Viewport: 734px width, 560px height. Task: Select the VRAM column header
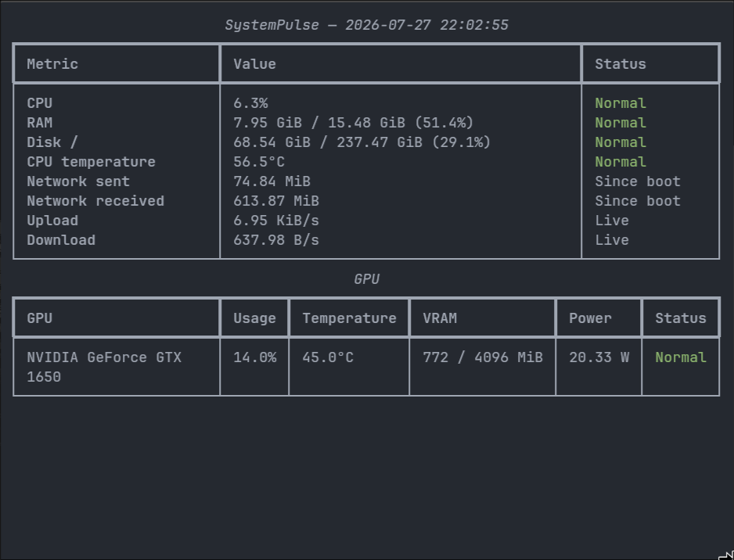tap(440, 318)
